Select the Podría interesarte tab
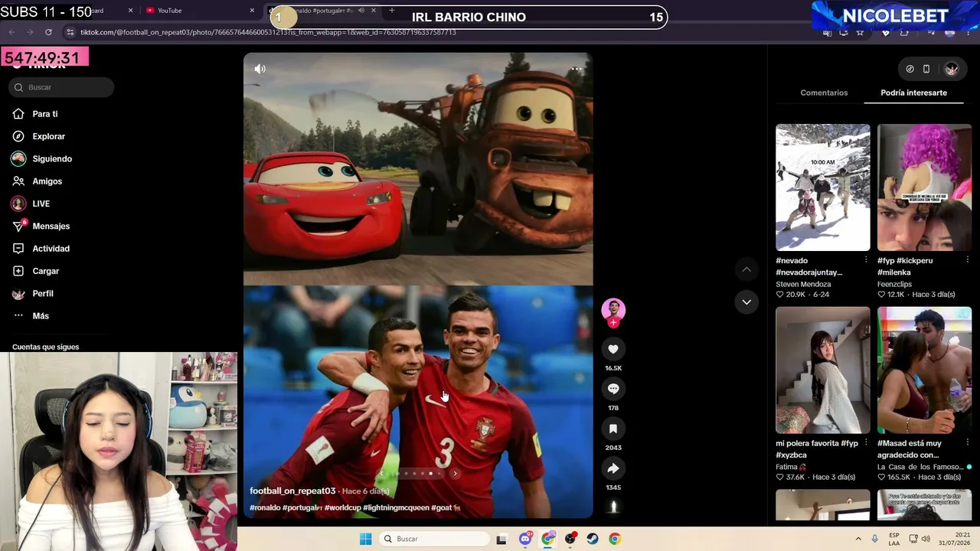 (913, 93)
